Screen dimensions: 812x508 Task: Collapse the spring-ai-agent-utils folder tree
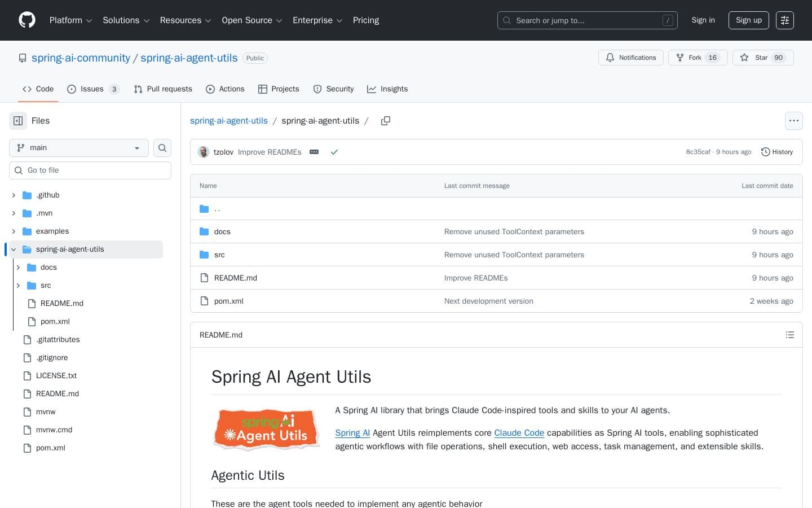[13, 249]
